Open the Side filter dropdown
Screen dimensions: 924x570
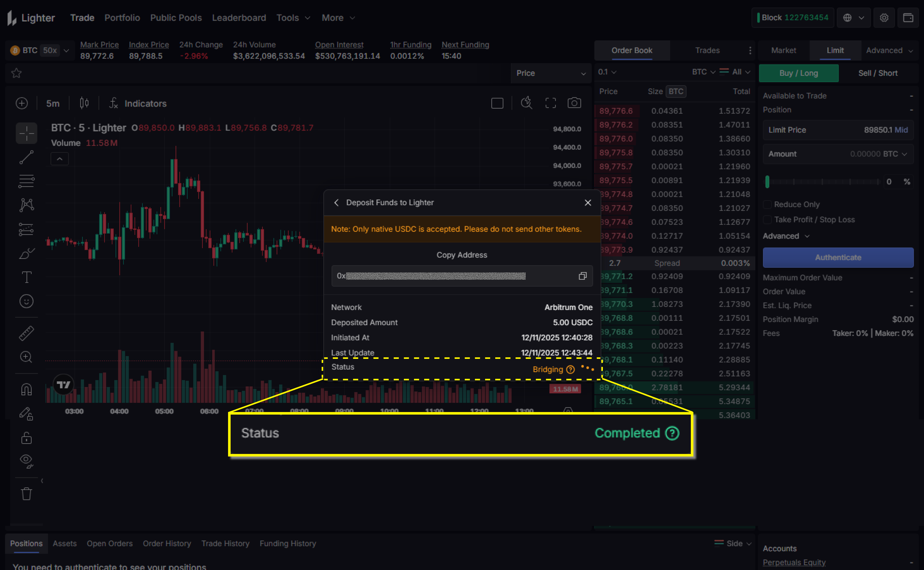pyautogui.click(x=733, y=543)
